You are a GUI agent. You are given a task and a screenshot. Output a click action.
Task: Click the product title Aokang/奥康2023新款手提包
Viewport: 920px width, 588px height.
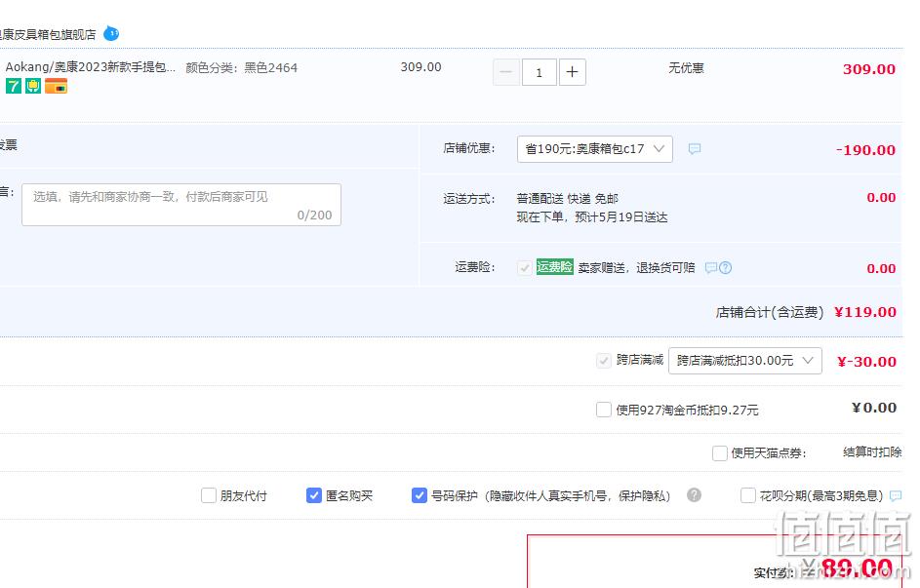(91, 67)
